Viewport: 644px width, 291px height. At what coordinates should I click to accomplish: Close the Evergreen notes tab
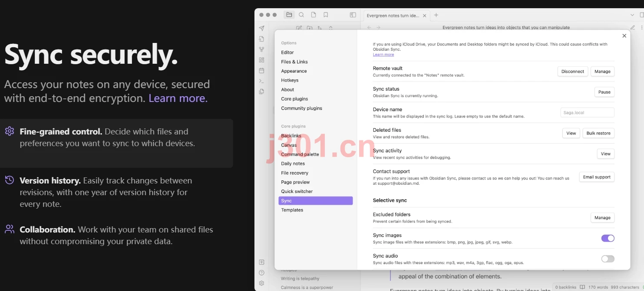tap(424, 15)
